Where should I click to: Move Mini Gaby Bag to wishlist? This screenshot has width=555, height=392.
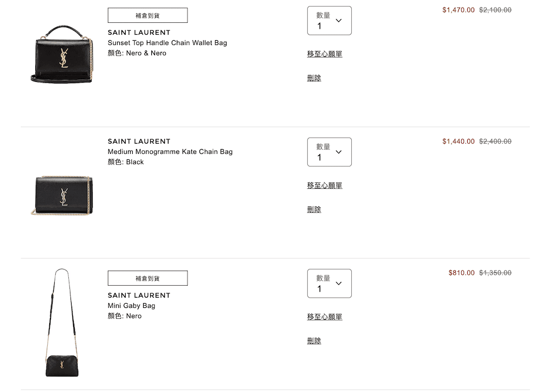[x=325, y=317]
